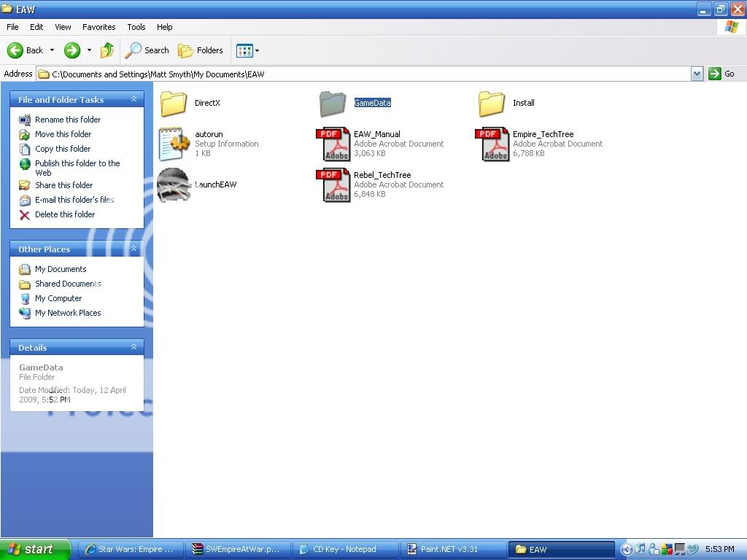Click the My Computer icon in Other Places
The image size is (747, 560).
coord(25,298)
